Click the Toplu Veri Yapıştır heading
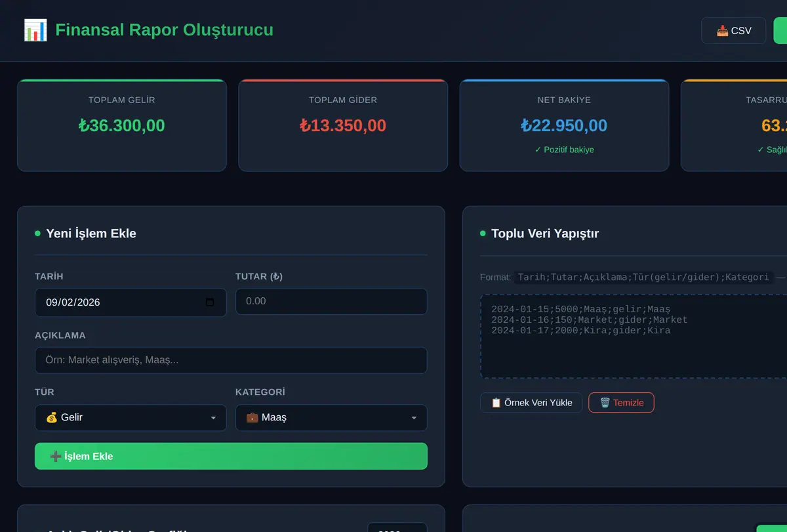Screen dimensions: 787x532 [x=545, y=234]
